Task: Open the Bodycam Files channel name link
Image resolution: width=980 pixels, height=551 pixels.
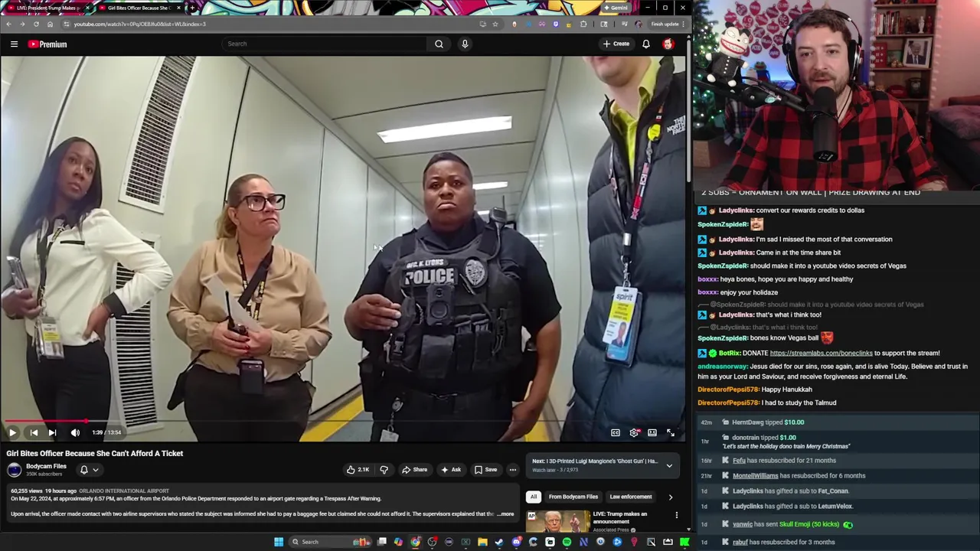Action: (46, 466)
